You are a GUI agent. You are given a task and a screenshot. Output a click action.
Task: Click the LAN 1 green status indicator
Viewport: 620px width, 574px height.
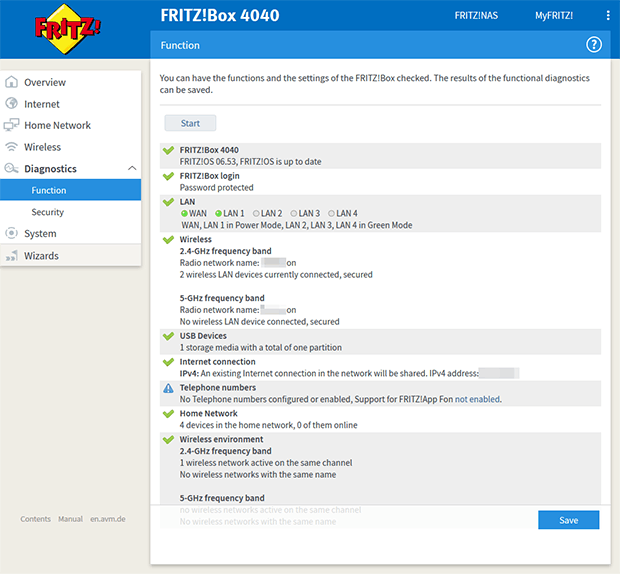218,213
